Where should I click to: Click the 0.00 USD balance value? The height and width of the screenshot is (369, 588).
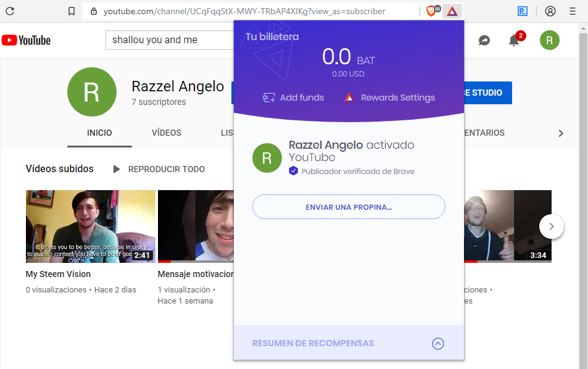tap(348, 74)
